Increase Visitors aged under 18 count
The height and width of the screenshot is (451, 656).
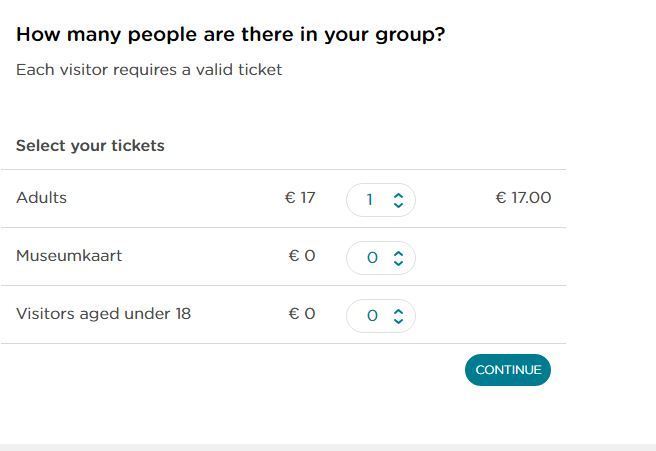pos(398,311)
